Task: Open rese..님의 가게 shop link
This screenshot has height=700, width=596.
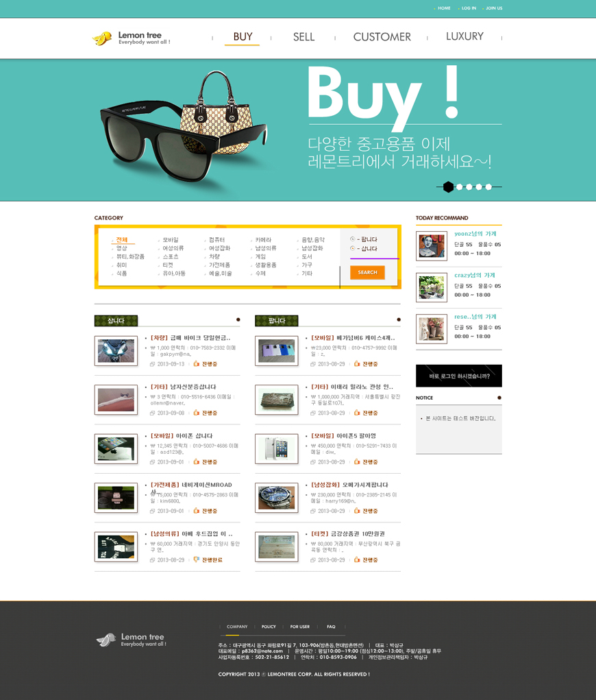Action: [475, 317]
